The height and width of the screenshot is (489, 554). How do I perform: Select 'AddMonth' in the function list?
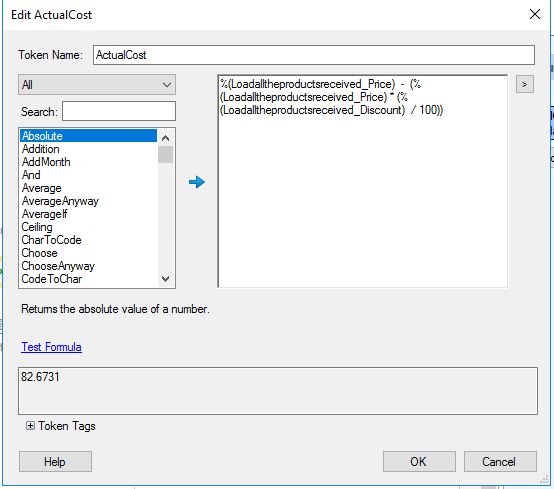point(88,162)
